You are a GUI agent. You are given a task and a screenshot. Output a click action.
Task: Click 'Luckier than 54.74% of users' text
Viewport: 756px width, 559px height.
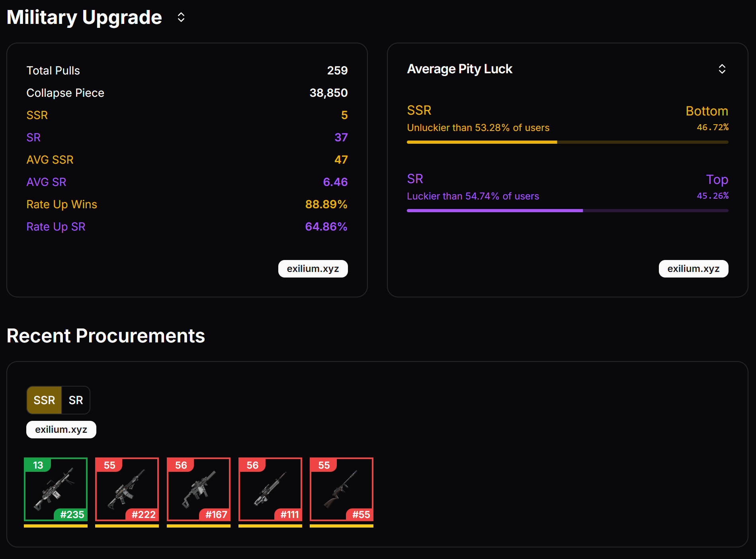click(x=473, y=196)
